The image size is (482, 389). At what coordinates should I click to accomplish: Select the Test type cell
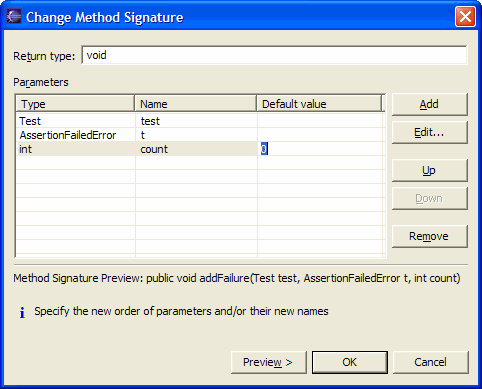coord(76,121)
